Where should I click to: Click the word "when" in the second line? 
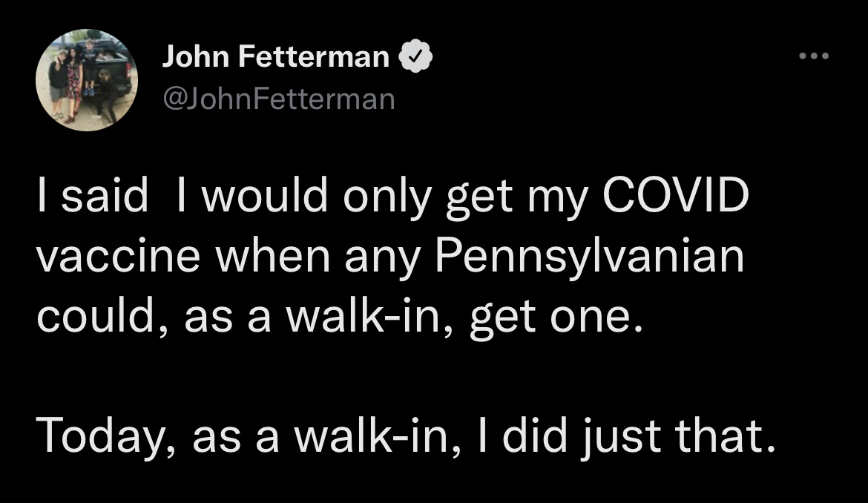click(x=272, y=256)
